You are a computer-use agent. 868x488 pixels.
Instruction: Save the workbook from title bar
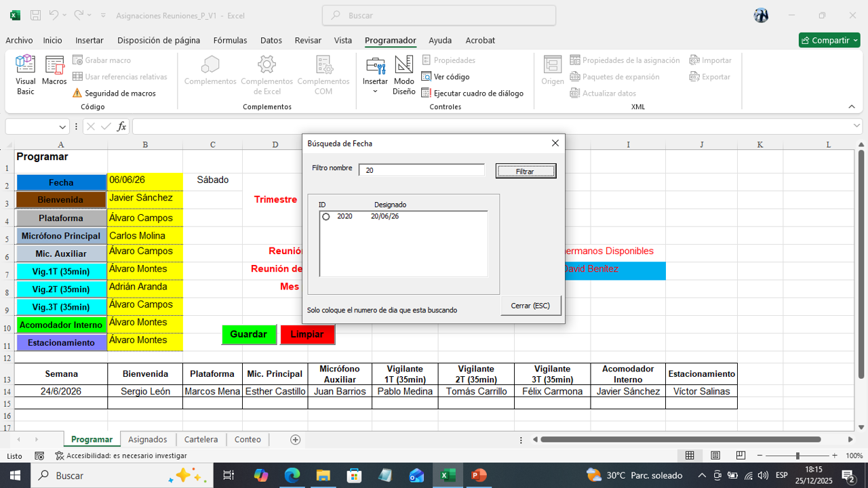point(35,15)
